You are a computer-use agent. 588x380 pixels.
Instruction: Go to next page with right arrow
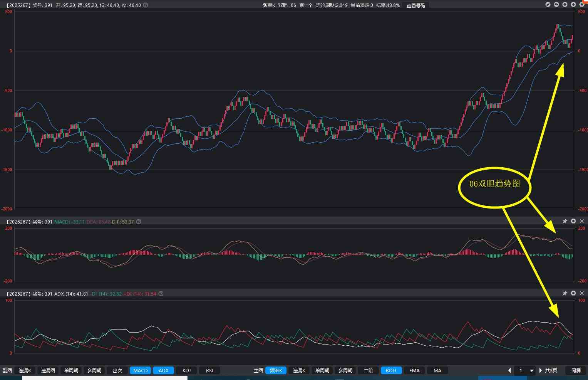(x=541, y=370)
